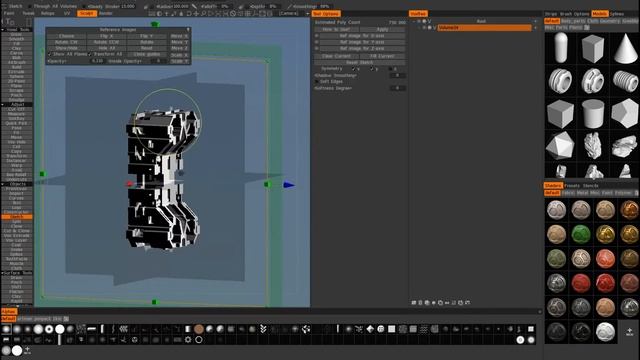Select the gold metallic shader sphere

point(605,234)
